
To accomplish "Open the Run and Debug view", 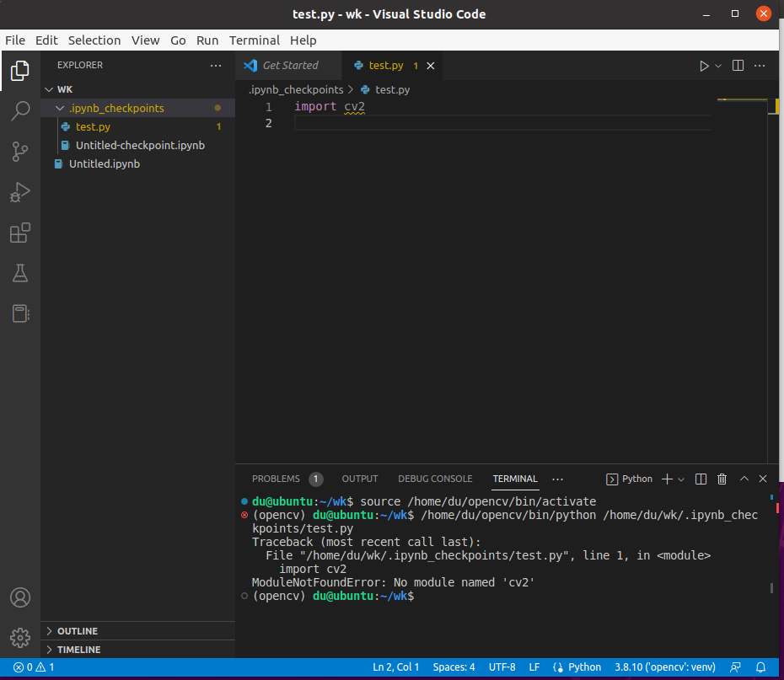I will 20,192.
